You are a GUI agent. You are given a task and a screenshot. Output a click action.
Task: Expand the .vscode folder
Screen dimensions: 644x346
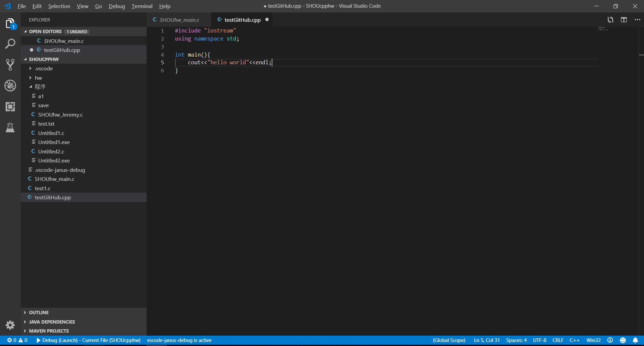pyautogui.click(x=31, y=68)
